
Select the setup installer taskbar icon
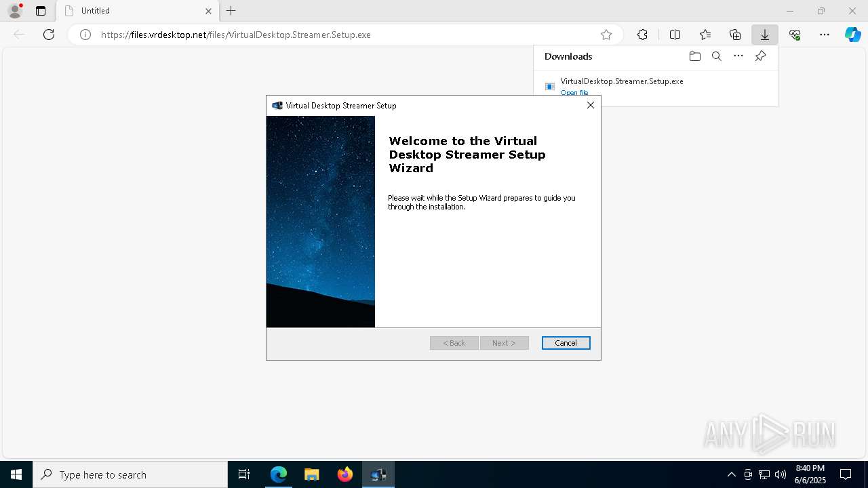378,474
